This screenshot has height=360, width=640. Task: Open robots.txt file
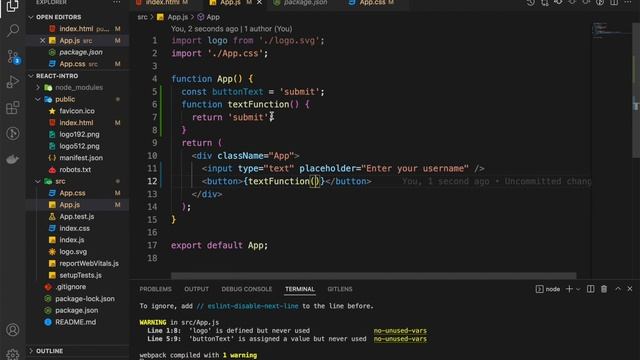click(75, 170)
